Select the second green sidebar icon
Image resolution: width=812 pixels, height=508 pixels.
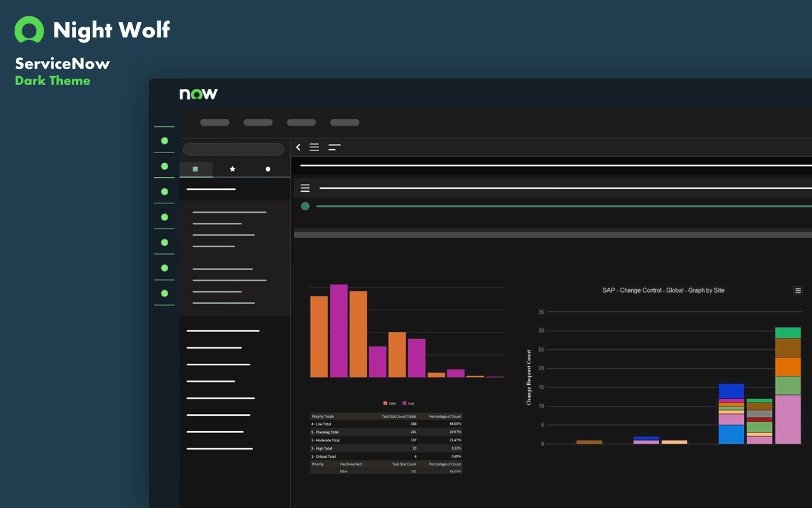tap(164, 166)
